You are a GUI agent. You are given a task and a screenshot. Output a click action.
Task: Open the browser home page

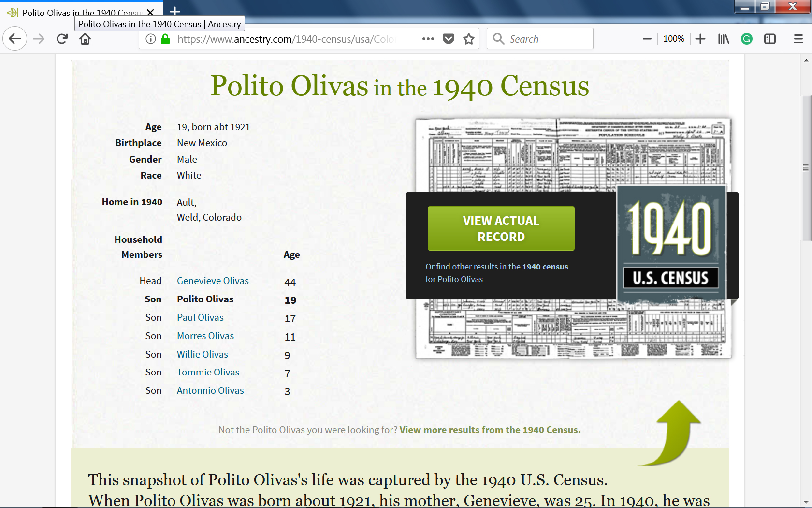pyautogui.click(x=85, y=39)
